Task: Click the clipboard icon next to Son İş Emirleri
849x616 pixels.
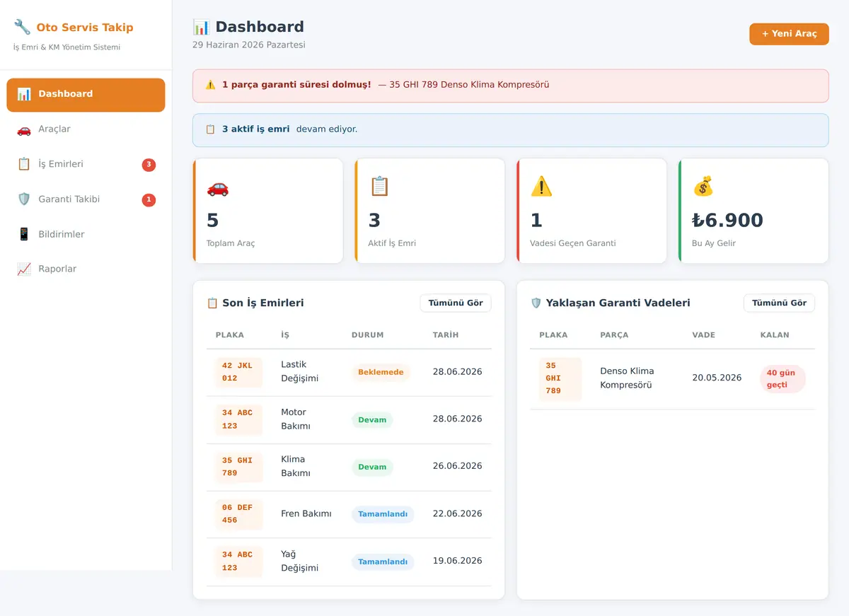Action: click(x=212, y=303)
